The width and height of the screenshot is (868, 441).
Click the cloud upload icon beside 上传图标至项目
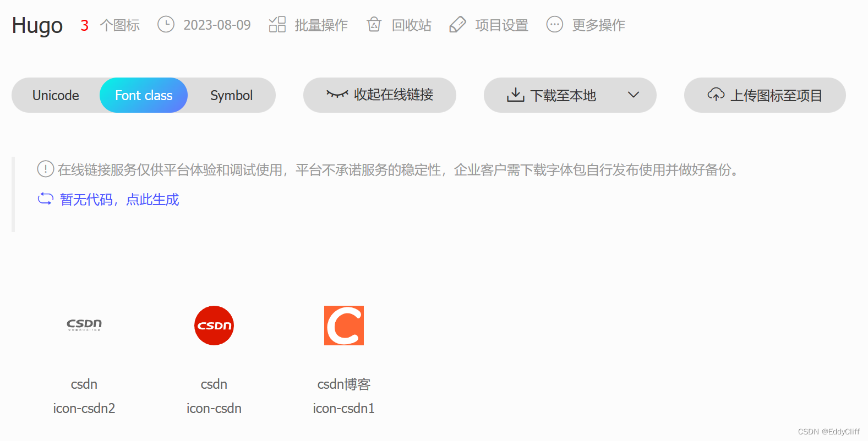point(716,95)
